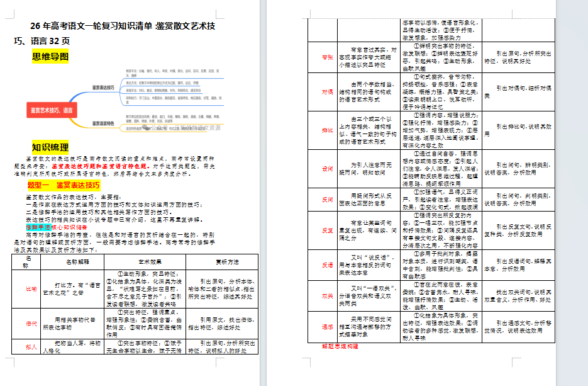Screen dimensions: 588x386
Task: Click the red cell '比喻'
Action: point(31,289)
